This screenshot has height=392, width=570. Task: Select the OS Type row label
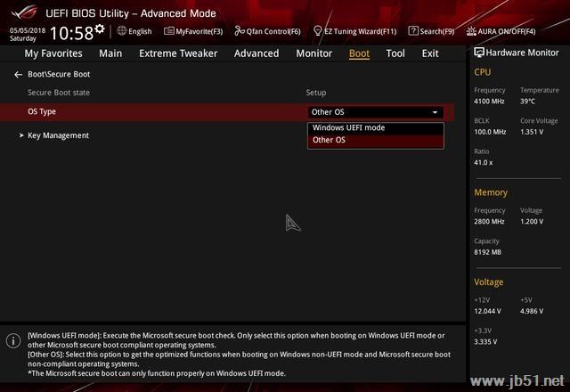[42, 111]
